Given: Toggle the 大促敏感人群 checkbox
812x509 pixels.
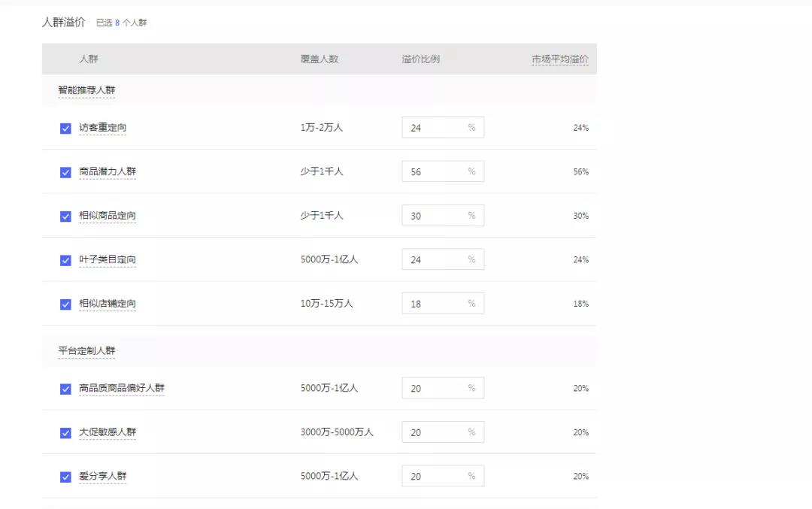Looking at the screenshot, I should pyautogui.click(x=65, y=432).
